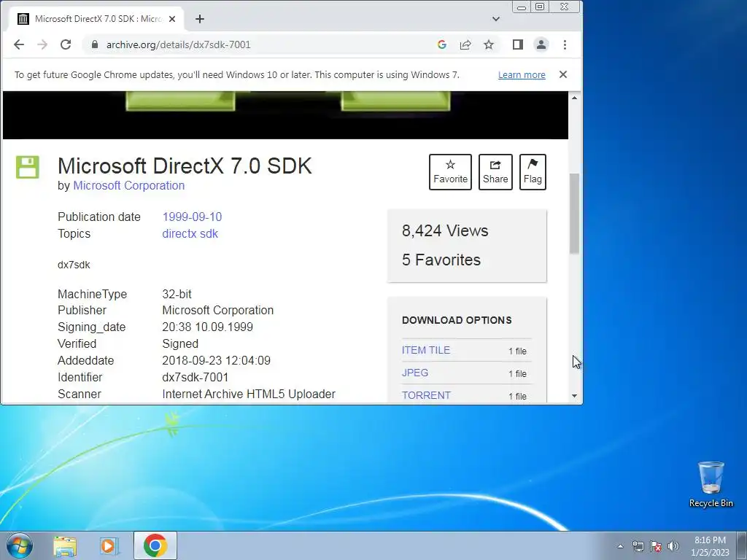The width and height of the screenshot is (747, 560).
Task: Open the 1999-09-10 publication date link
Action: [x=192, y=217]
